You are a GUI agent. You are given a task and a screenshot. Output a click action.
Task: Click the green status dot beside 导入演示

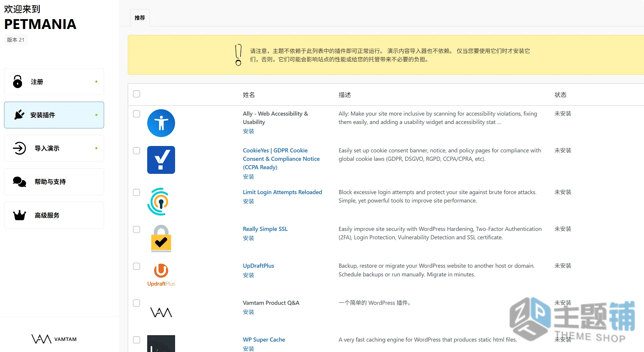[x=96, y=148]
